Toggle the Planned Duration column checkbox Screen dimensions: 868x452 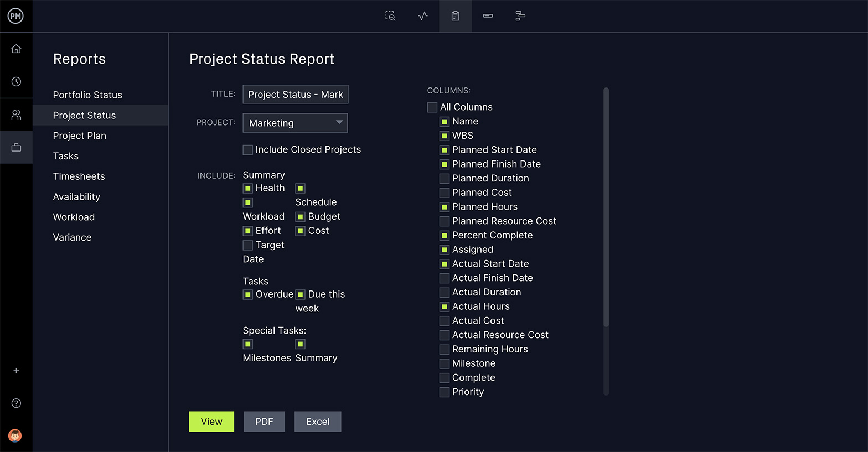(x=445, y=179)
